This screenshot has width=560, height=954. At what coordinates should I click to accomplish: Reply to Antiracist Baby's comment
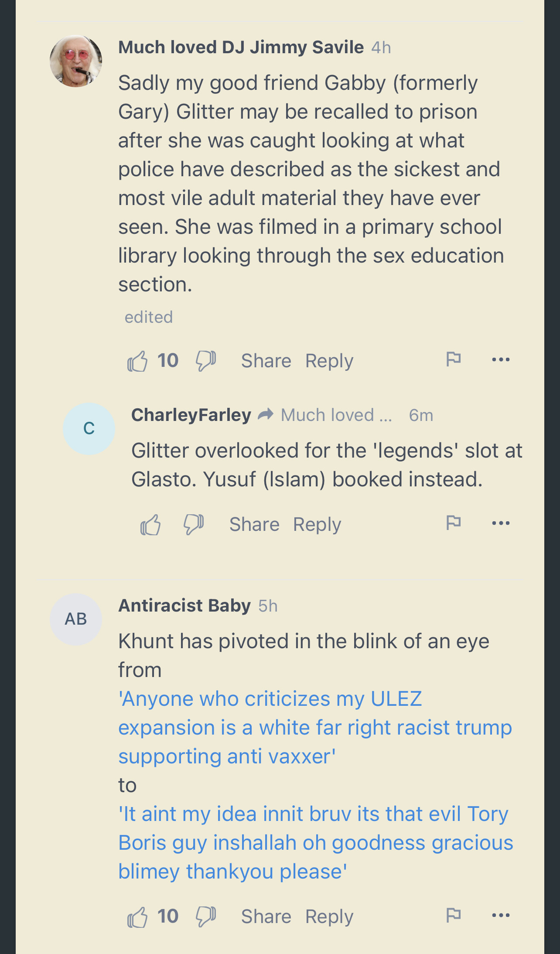pos(329,916)
